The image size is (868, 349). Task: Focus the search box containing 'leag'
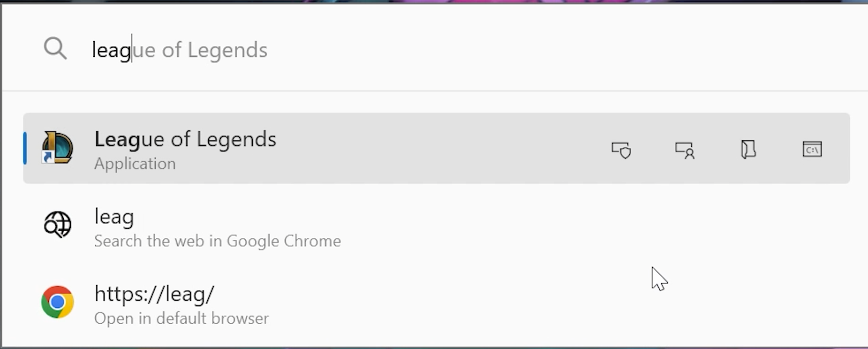(434, 49)
